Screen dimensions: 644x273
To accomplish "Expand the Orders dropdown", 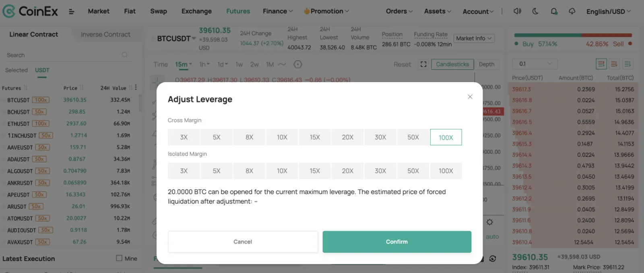I will 399,11.
